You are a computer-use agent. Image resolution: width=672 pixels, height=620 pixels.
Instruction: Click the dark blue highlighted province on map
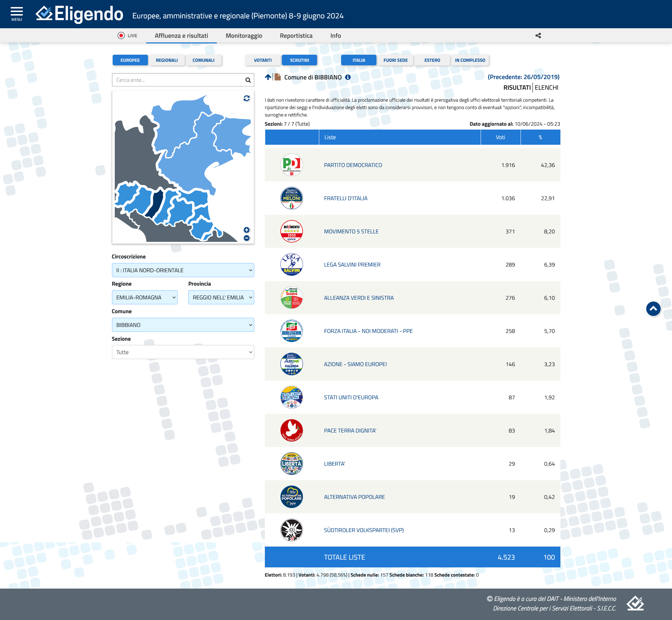pos(156,204)
